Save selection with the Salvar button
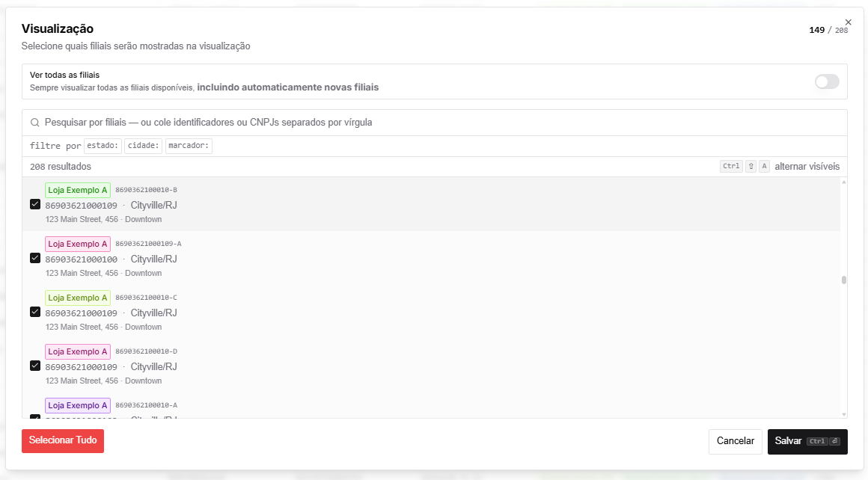868x480 pixels. tap(807, 441)
